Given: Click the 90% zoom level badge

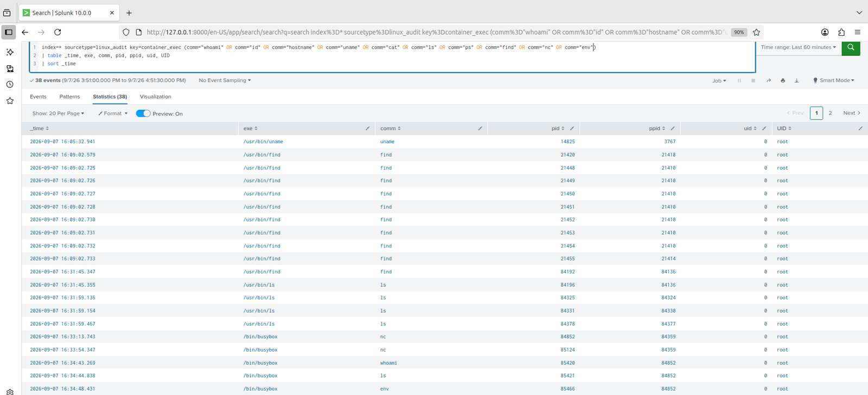Looking at the screenshot, I should point(739,33).
